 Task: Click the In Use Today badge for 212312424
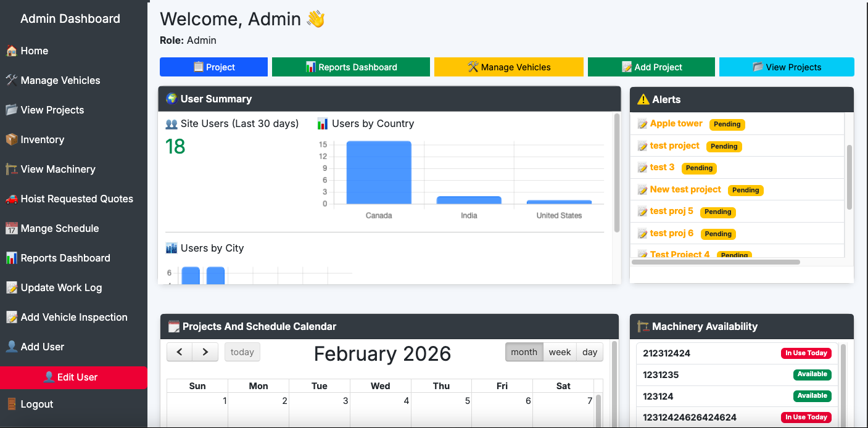(806, 353)
